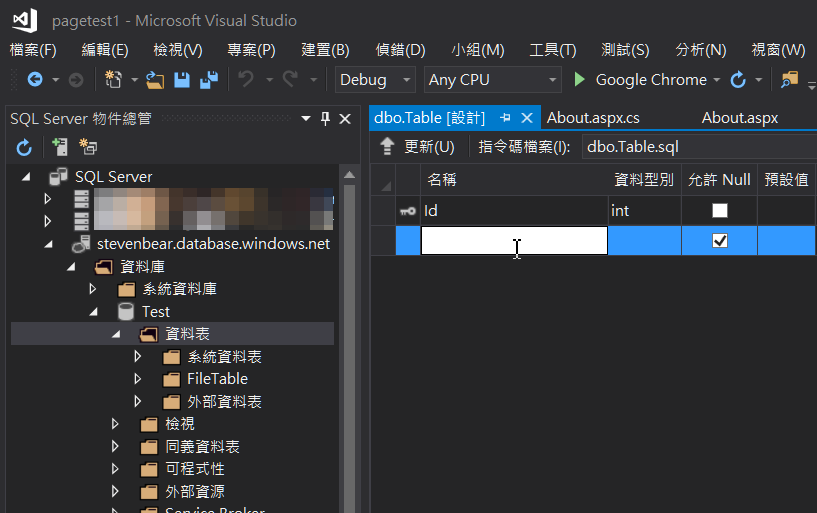Viewport: 817px width, 513px height.
Task: Open the 建置(B) menu
Action: (325, 50)
